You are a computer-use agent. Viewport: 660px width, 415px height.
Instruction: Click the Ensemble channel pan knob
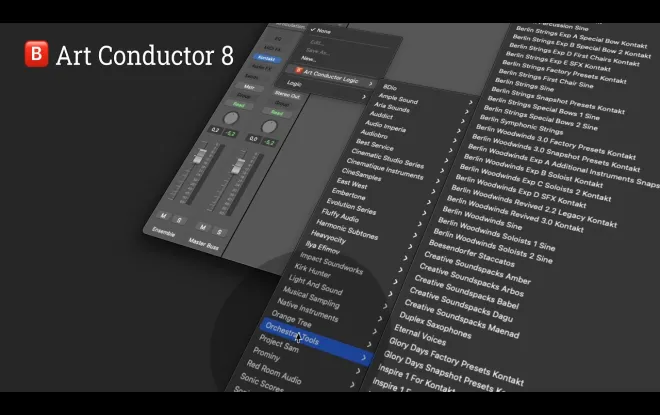point(230,118)
